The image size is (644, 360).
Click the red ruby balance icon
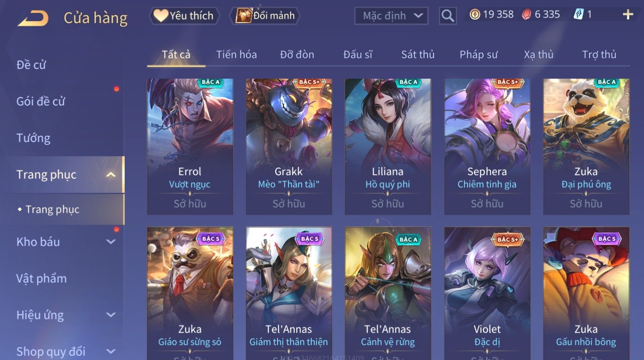pos(526,15)
